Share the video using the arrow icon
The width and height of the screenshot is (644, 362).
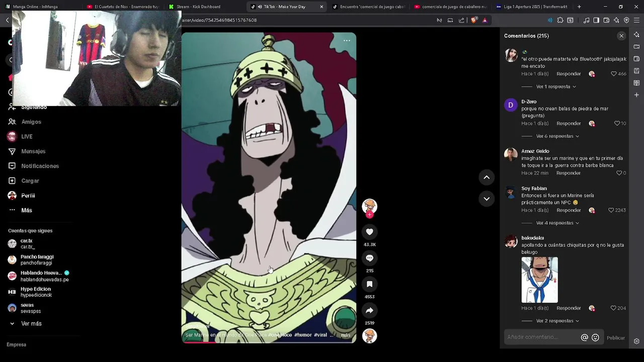tap(369, 310)
